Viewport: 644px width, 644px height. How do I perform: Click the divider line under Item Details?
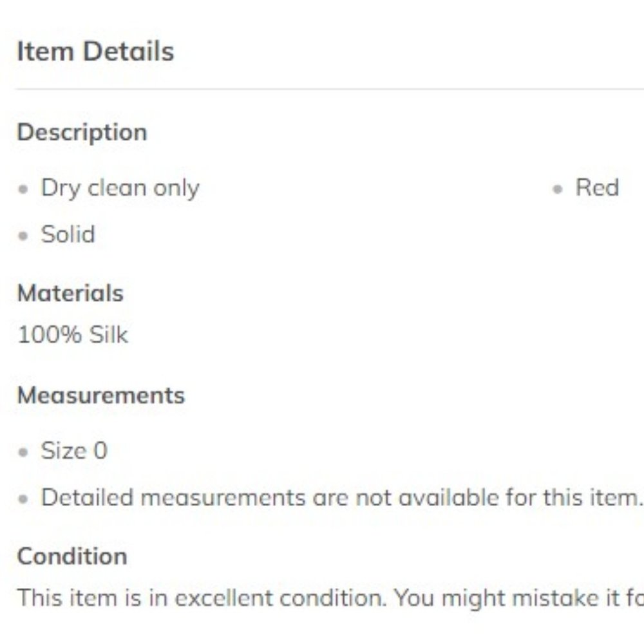(329, 89)
